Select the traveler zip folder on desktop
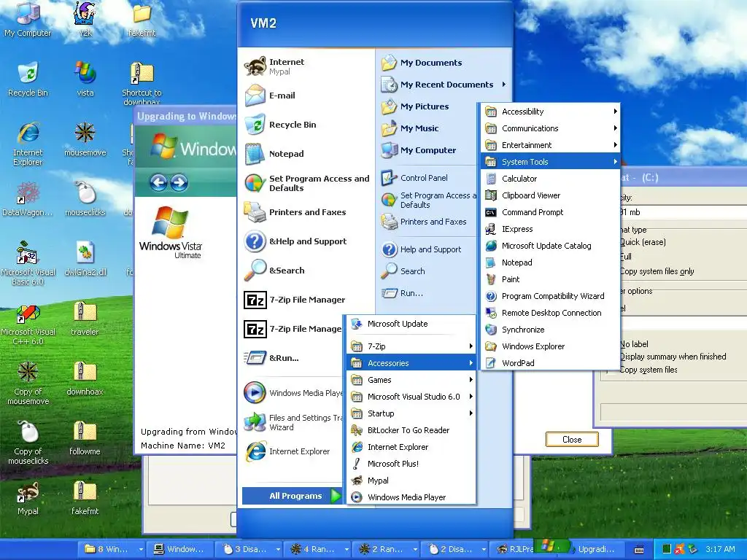Viewport: 747px width, 560px height. (85, 318)
